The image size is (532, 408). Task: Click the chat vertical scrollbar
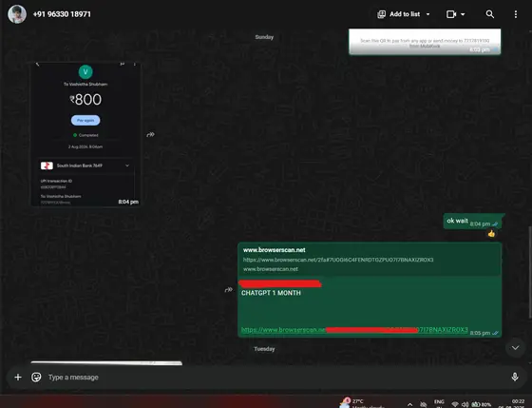(x=530, y=272)
